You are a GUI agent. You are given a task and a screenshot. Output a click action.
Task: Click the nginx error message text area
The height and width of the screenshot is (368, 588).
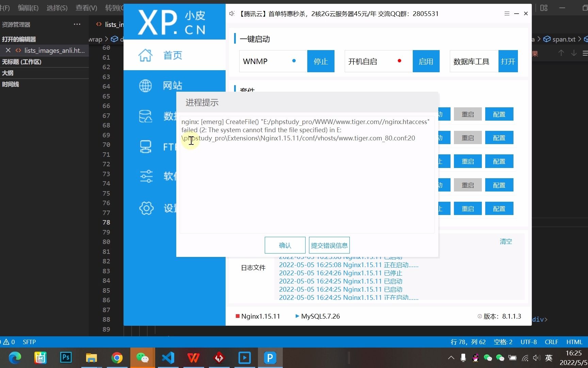(307, 174)
